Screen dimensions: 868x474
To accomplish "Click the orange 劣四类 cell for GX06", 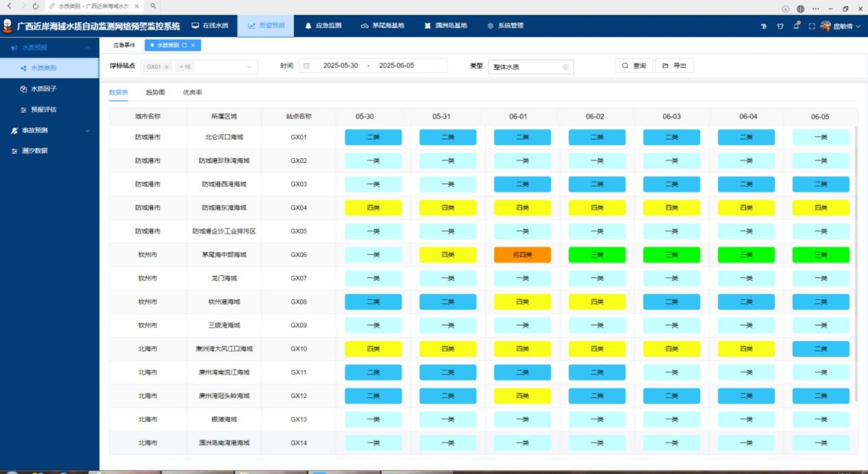I will tap(522, 255).
